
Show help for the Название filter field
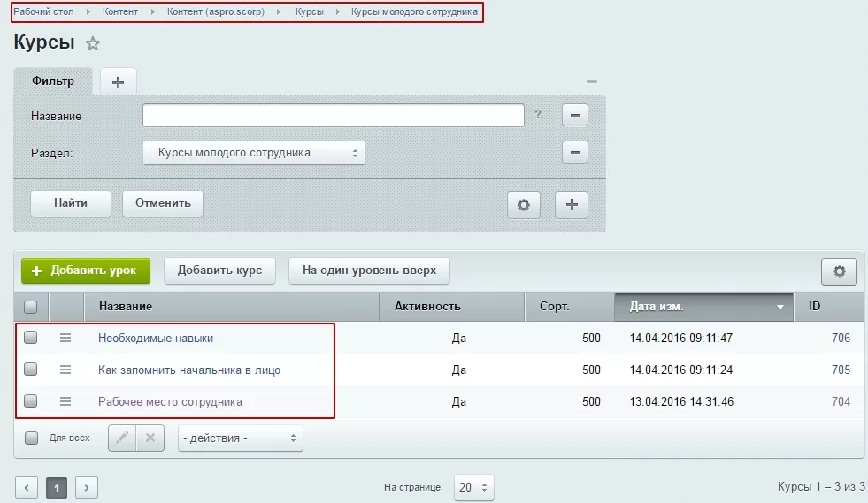[538, 115]
